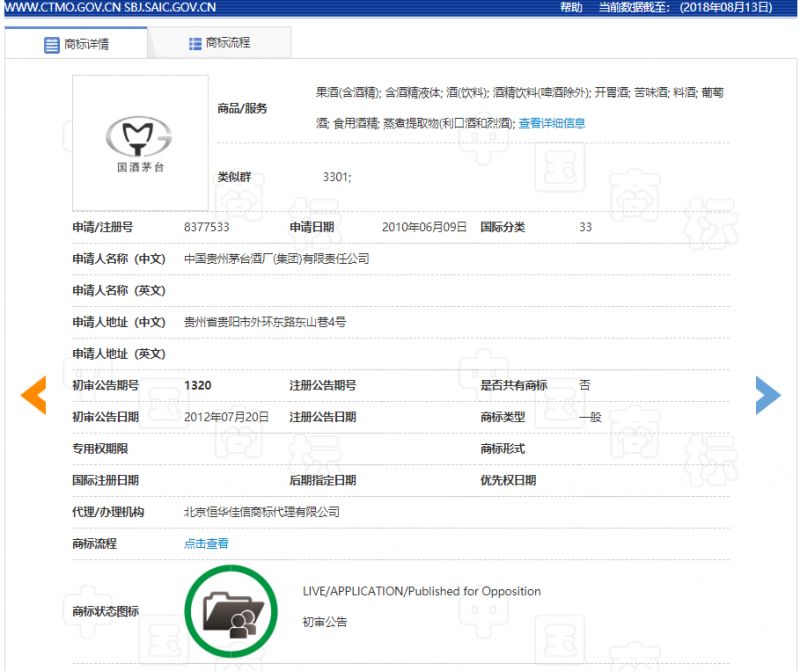Click the 优先权日期 label
Screen dimensions: 800x671
[x=508, y=480]
